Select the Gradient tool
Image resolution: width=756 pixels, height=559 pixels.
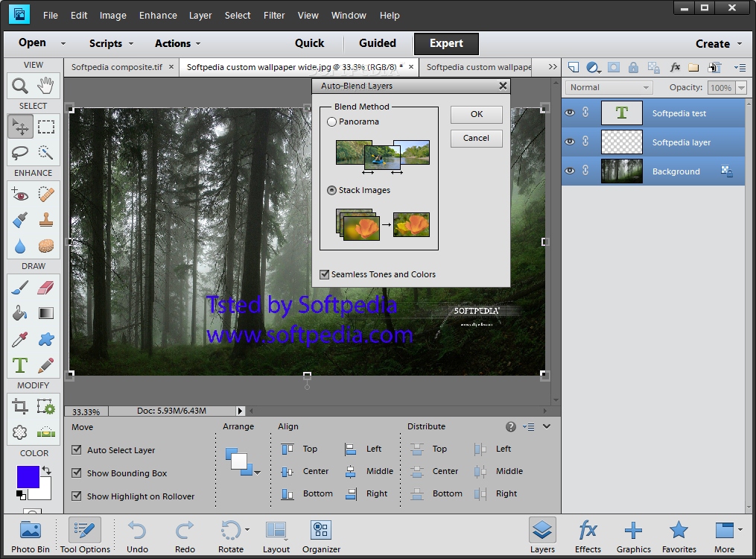[45, 314]
